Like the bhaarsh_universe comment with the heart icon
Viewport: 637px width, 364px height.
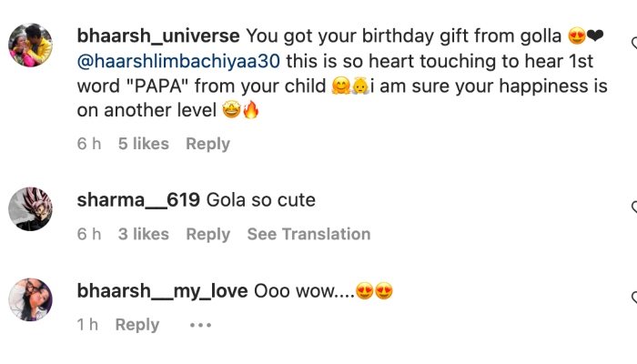(633, 43)
